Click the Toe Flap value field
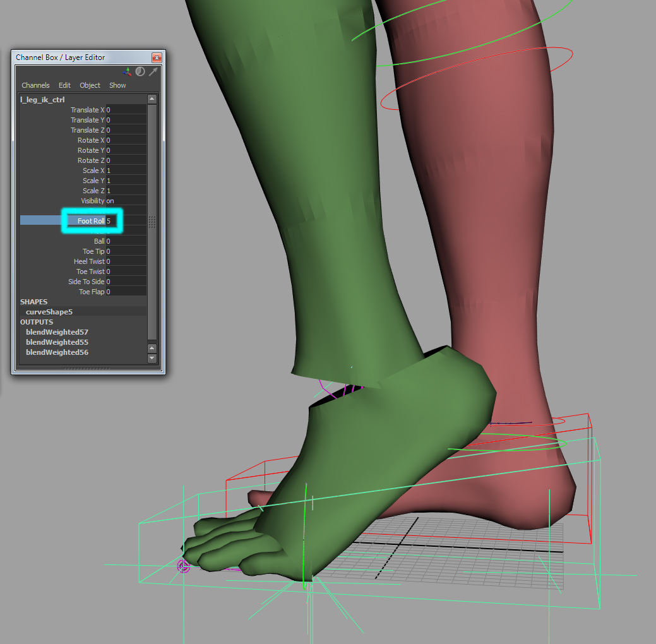This screenshot has width=656, height=644. [126, 292]
